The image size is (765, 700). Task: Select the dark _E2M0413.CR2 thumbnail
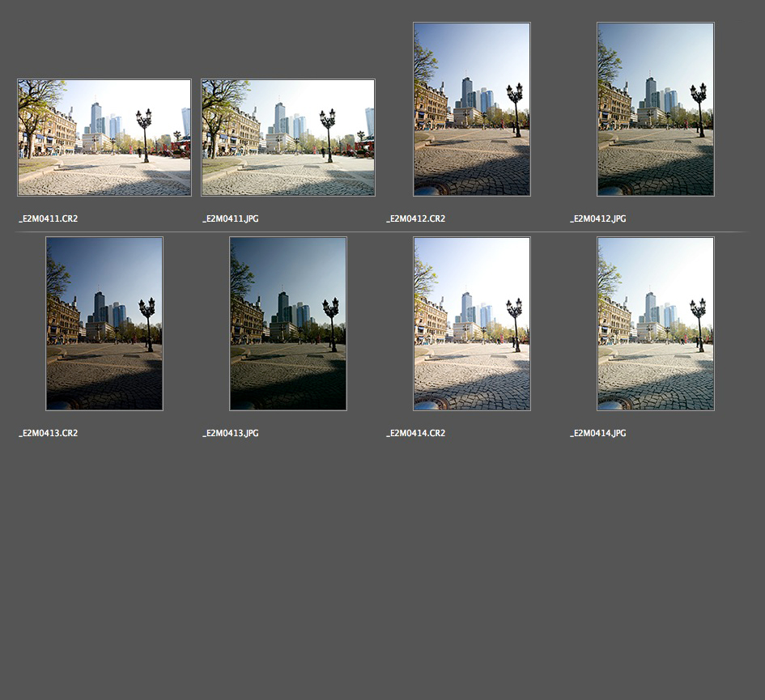coord(104,324)
